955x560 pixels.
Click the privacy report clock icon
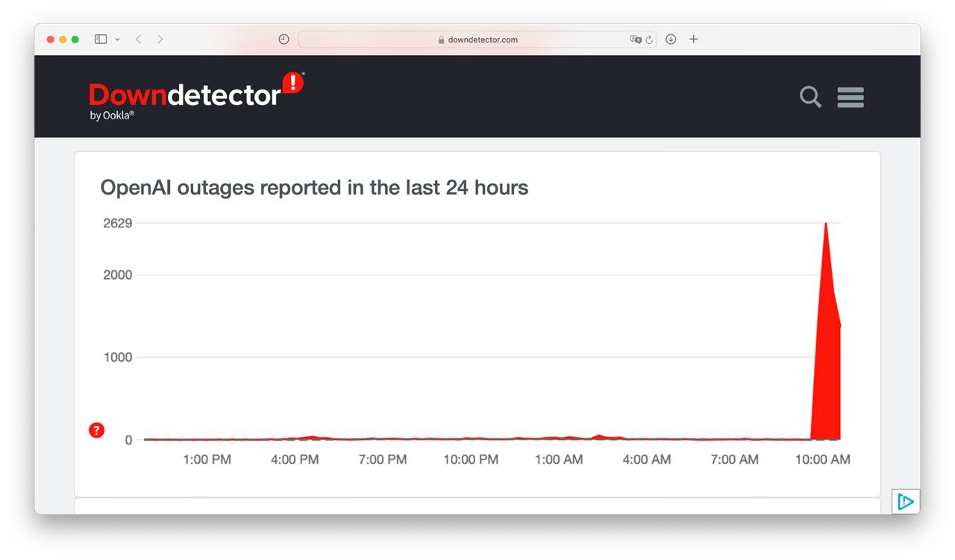click(x=284, y=40)
